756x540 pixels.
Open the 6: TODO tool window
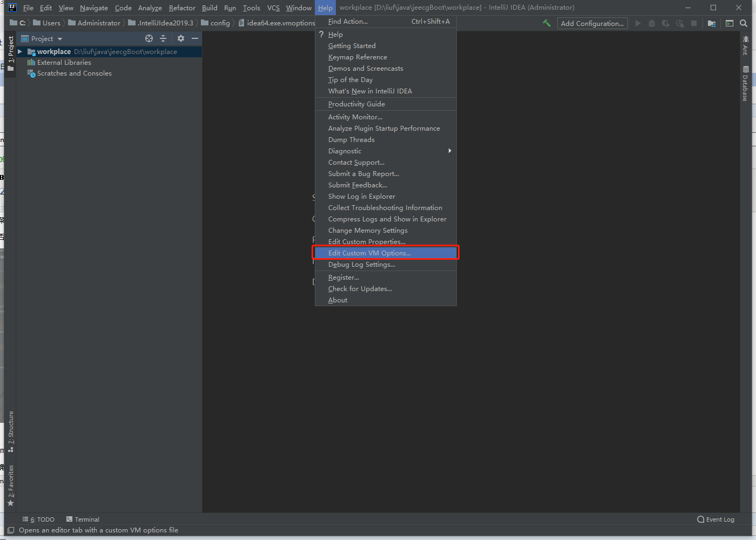coord(38,519)
